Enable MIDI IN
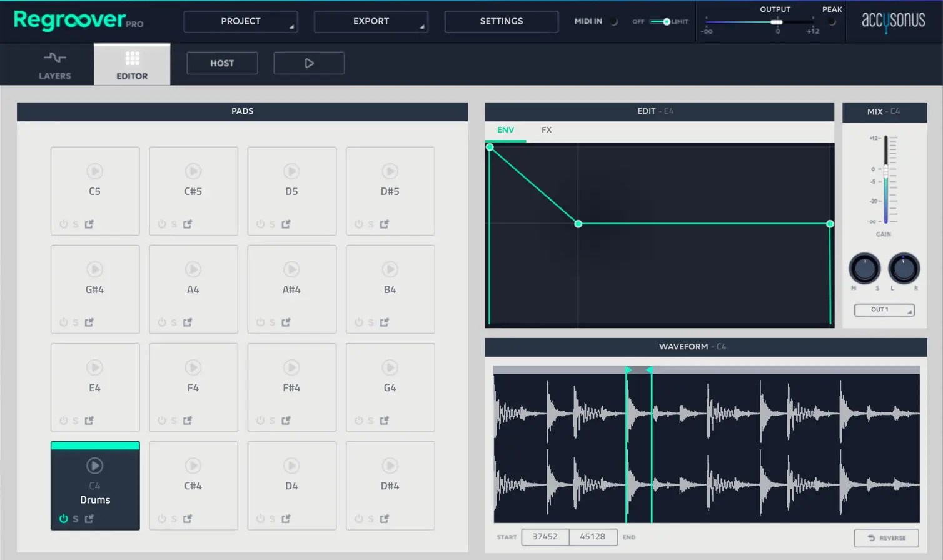Image resolution: width=943 pixels, height=560 pixels. (615, 21)
